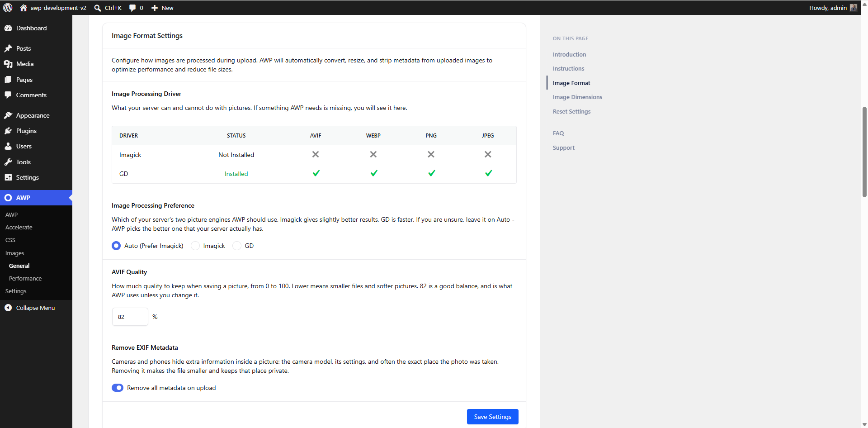Select the Auto (Prefer Imagick) radio button

pos(116,246)
